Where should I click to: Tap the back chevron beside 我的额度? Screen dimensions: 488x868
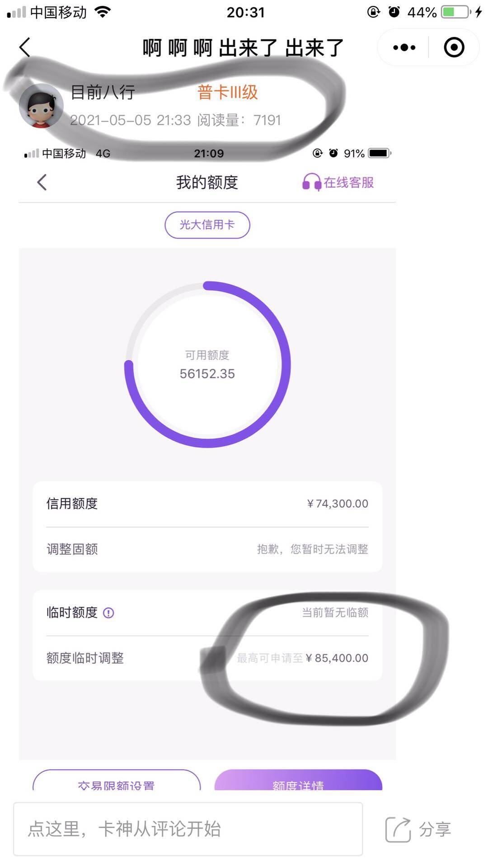(42, 182)
